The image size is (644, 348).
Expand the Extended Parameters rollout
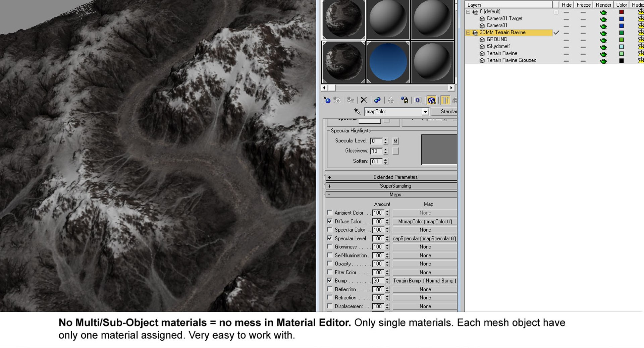[x=391, y=177]
